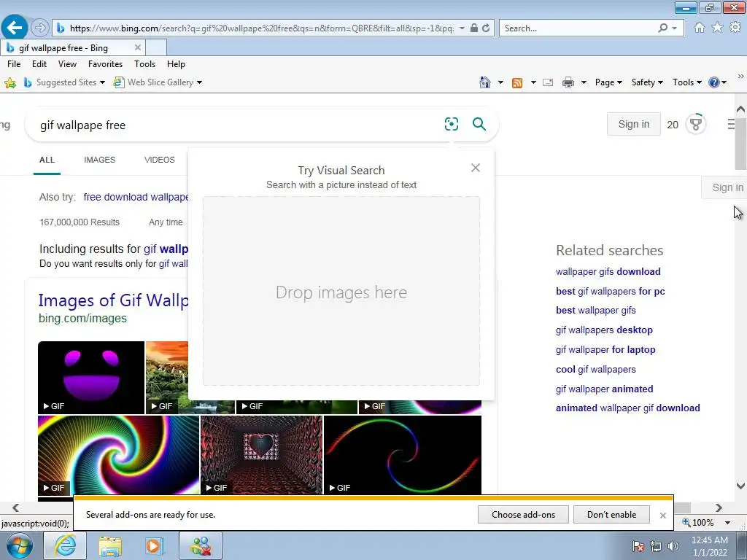Click the Don't enable button
Viewport: 747px width, 560px height.
pyautogui.click(x=611, y=515)
